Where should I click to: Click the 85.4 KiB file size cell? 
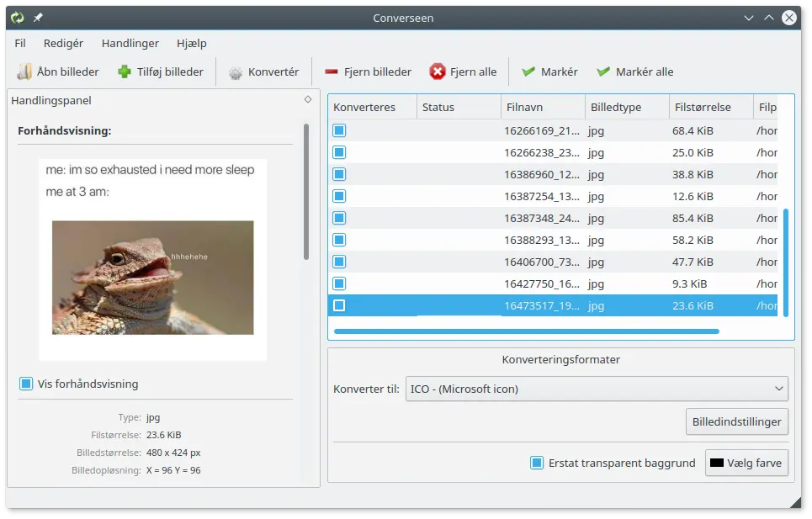[693, 219]
